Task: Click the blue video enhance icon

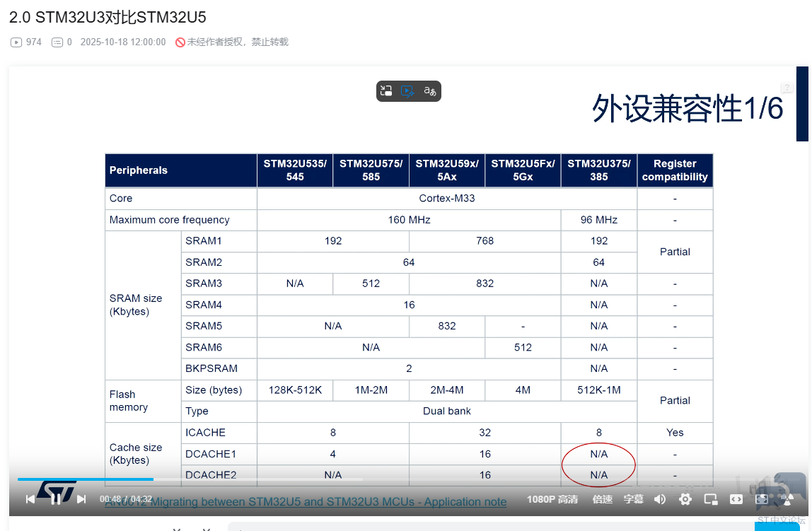Action: click(407, 91)
